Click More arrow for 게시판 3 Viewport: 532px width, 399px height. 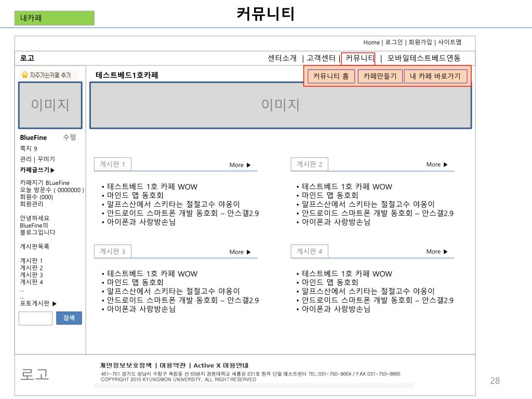249,252
